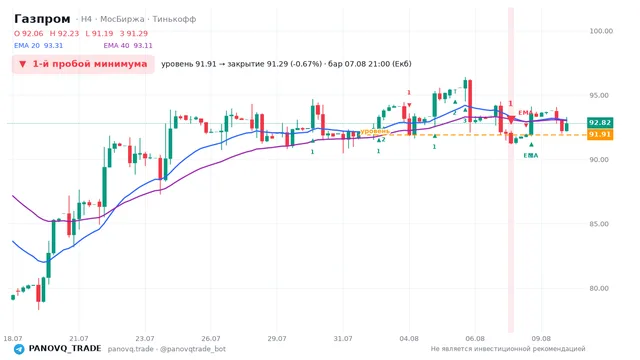Click the close value 'З 91.29'

tap(134, 33)
